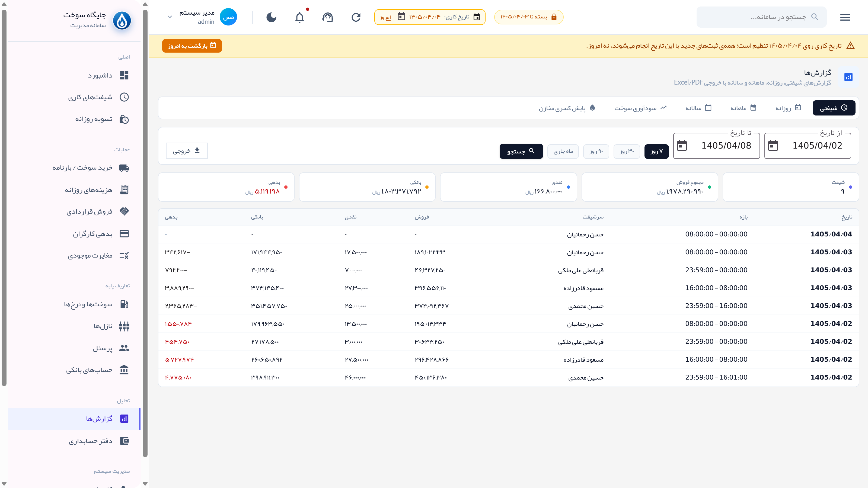Switch to سالانه report tab
Screen dimensions: 868x488
[x=698, y=108]
